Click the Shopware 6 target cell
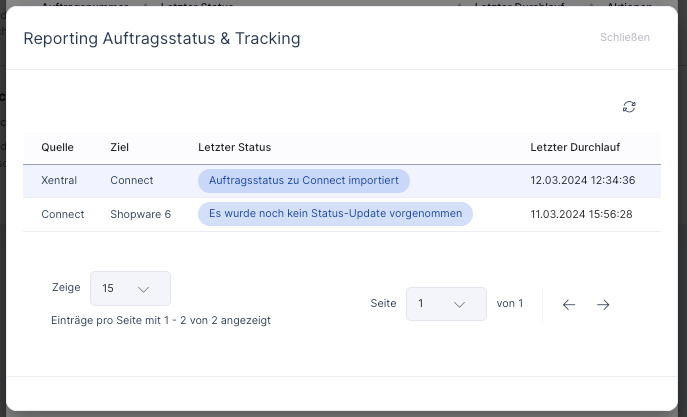Image resolution: width=687 pixels, height=417 pixels. pos(140,214)
